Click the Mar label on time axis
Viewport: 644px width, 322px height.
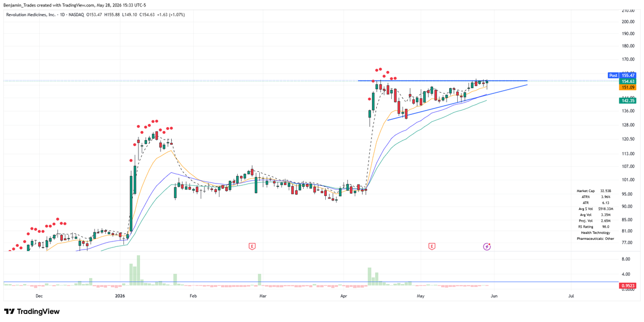[x=263, y=296]
